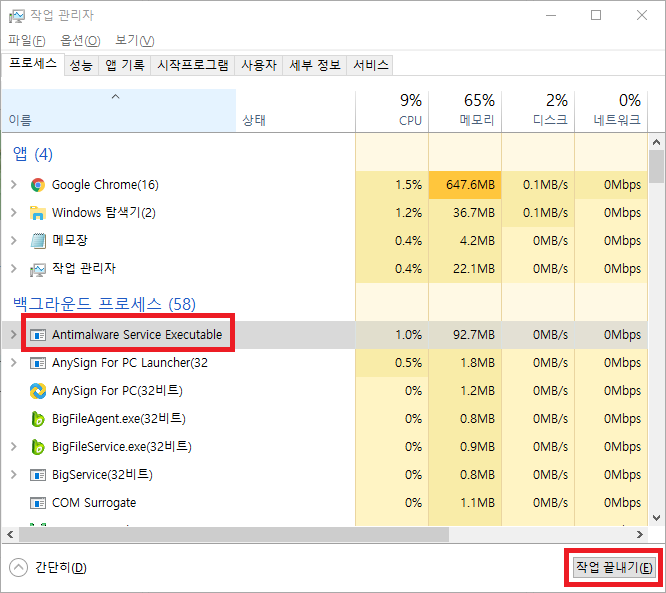The width and height of the screenshot is (666, 593).
Task: Open the 보기(V) menu
Action: (135, 40)
